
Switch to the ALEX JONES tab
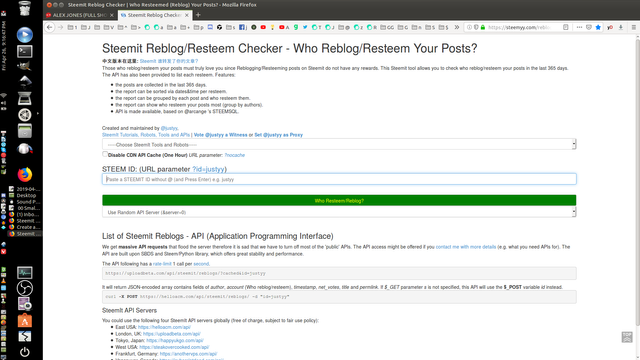[80, 15]
